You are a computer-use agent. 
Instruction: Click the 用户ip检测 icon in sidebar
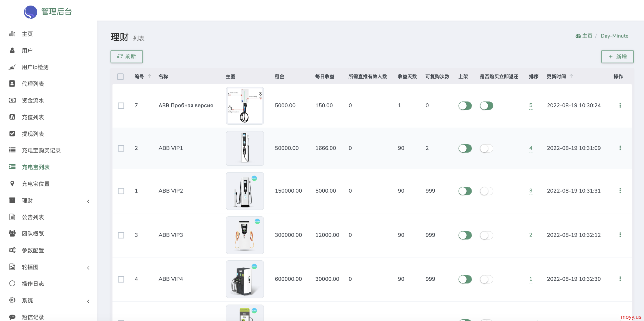pos(12,67)
